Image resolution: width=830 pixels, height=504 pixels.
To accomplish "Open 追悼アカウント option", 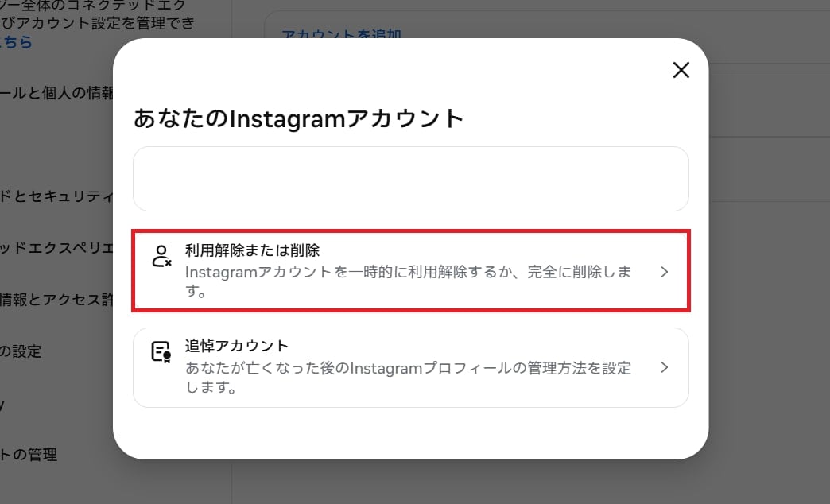I will click(x=411, y=367).
